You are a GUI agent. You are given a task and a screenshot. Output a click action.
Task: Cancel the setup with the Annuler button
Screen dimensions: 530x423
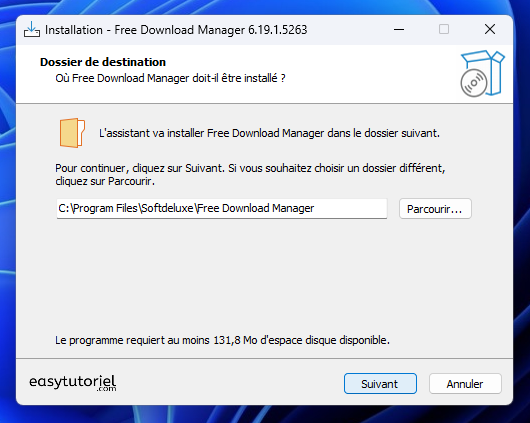pyautogui.click(x=465, y=383)
